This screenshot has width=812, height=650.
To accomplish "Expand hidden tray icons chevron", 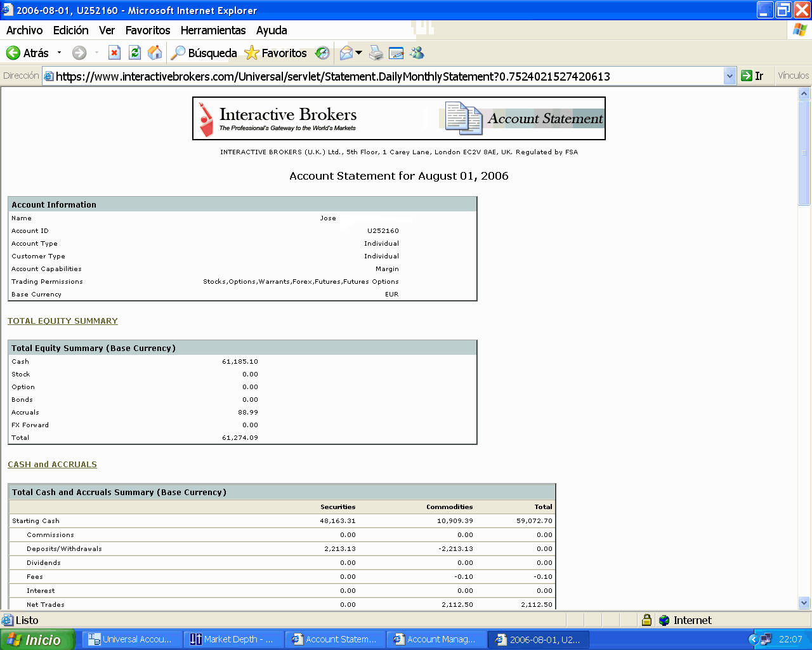I will pos(753,639).
